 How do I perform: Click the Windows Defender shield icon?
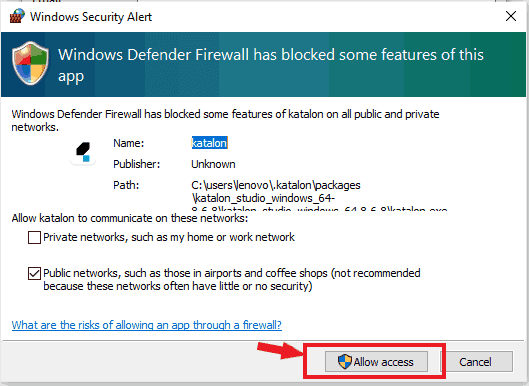[x=30, y=63]
